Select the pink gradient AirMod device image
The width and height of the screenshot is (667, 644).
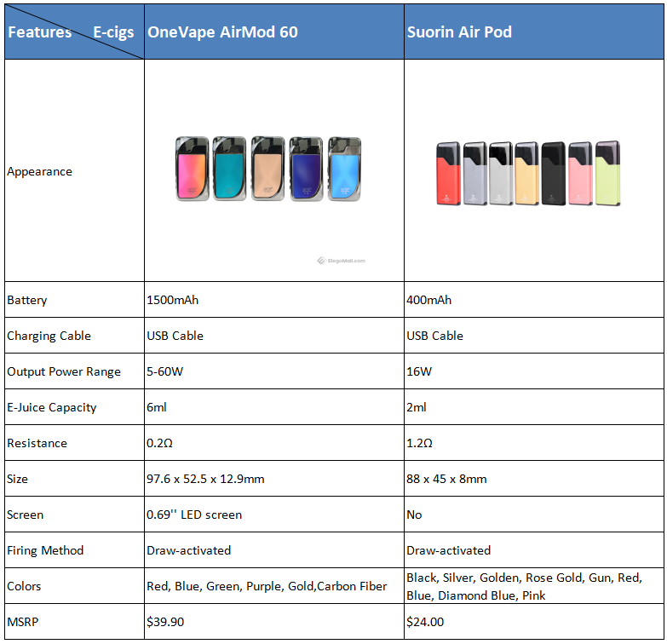click(x=192, y=169)
